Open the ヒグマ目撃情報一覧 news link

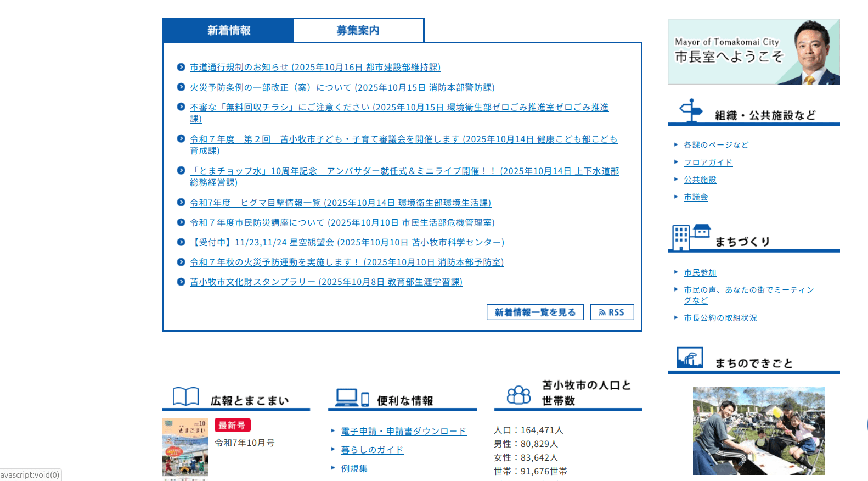click(x=340, y=203)
